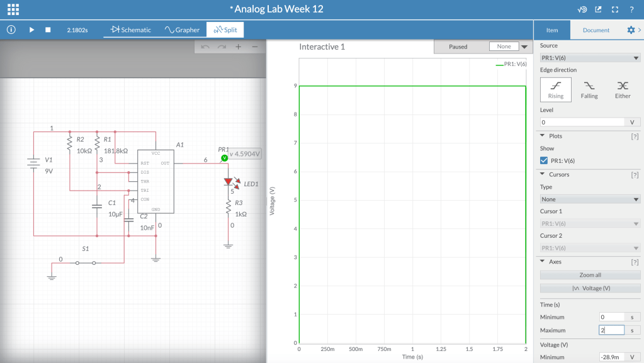Select Rising edge direction
Viewport: 644px width, 363px height.
[556, 89]
